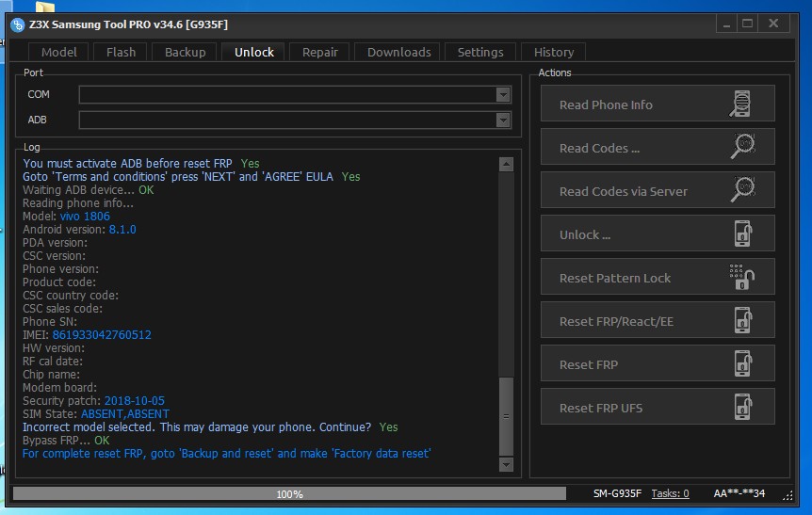Image resolution: width=812 pixels, height=515 pixels.
Task: Click the Z3X app logo in title bar
Action: click(17, 24)
